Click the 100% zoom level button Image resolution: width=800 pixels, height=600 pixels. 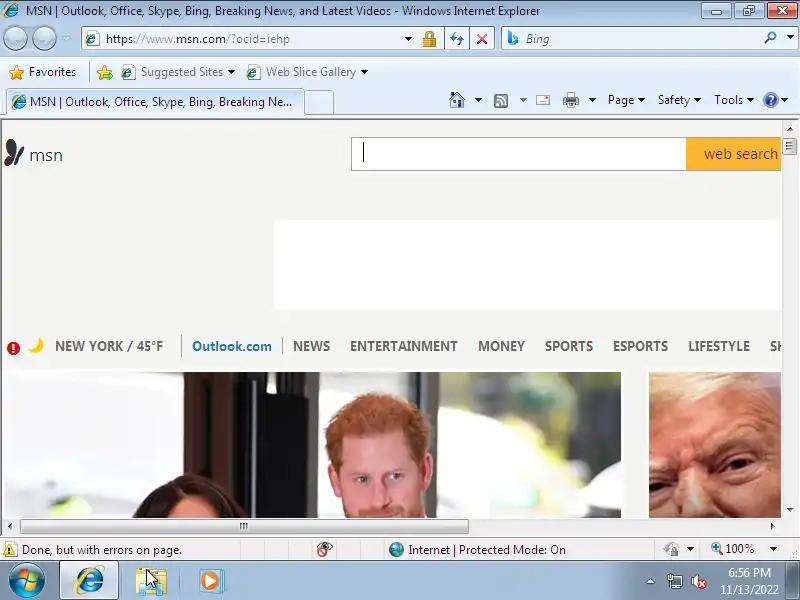(x=733, y=549)
